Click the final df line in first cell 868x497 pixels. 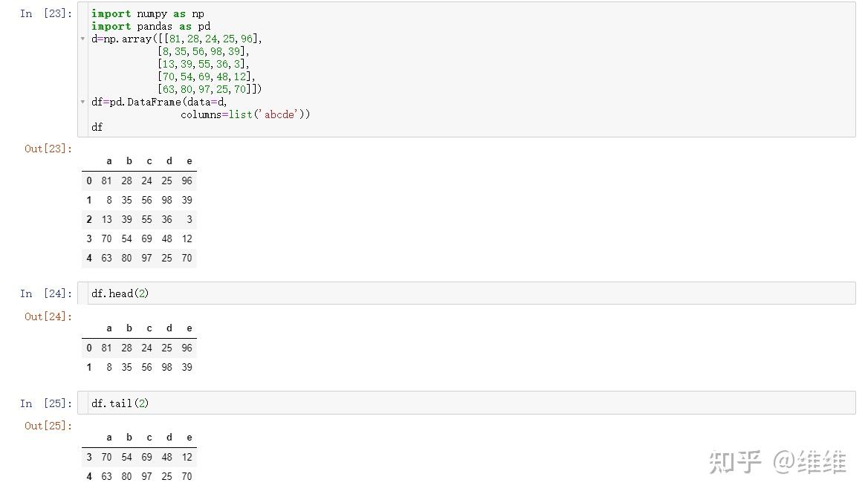click(x=97, y=127)
